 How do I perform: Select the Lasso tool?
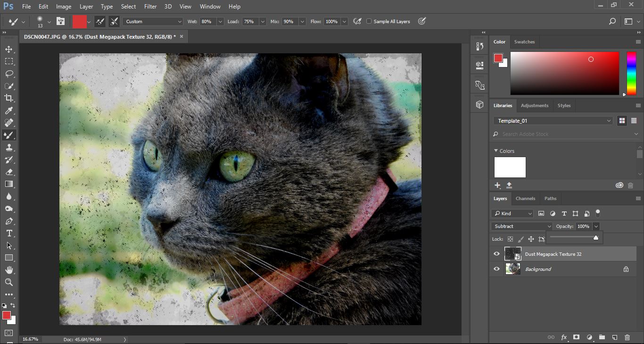[x=9, y=74]
